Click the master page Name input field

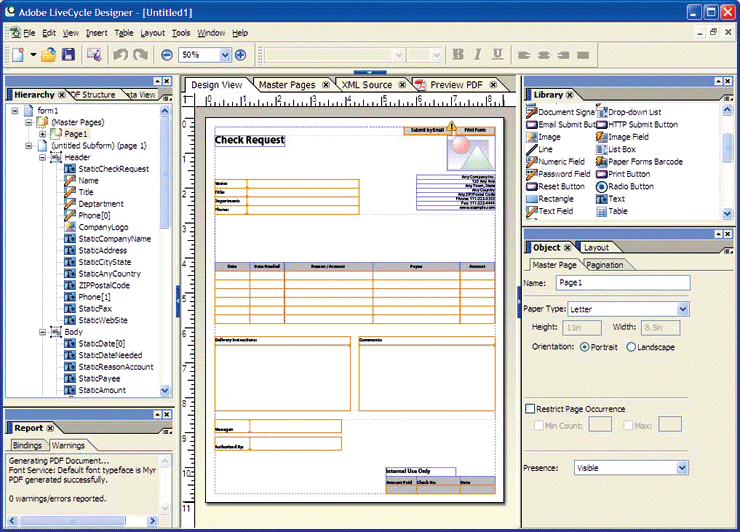[623, 283]
